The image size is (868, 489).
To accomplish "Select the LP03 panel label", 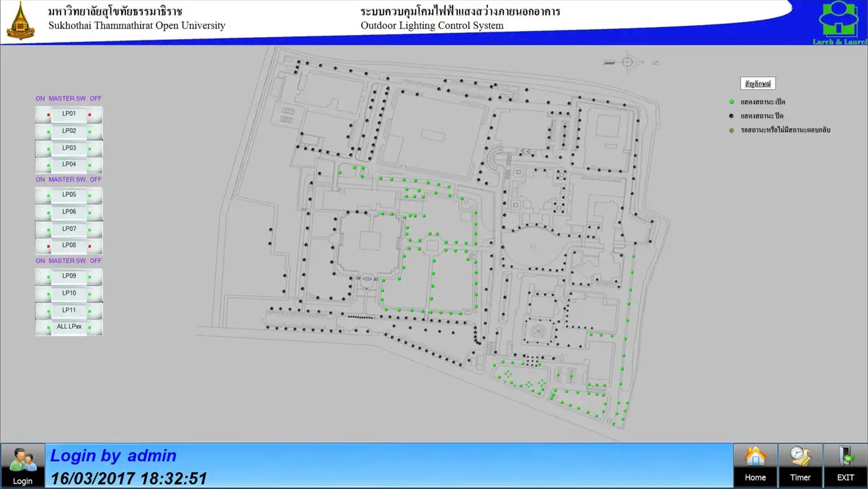I will click(69, 148).
